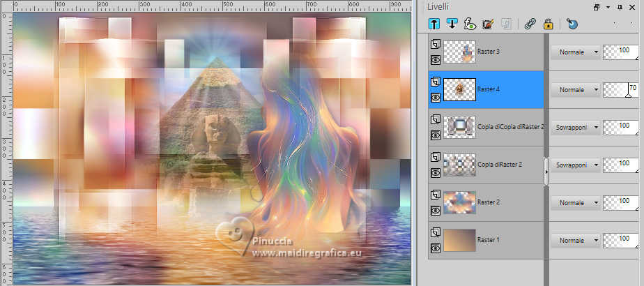Click the Livelli panel splitter expand handle
The width and height of the screenshot is (644, 286).
[546, 171]
